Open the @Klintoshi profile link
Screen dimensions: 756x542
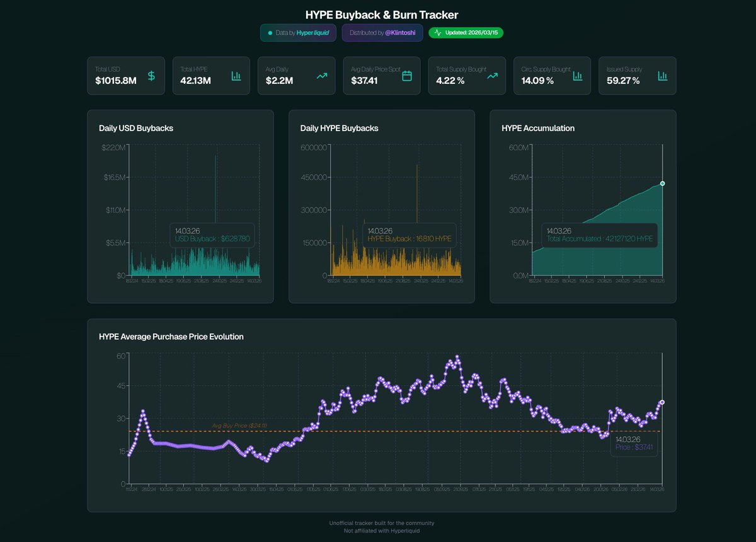click(400, 33)
